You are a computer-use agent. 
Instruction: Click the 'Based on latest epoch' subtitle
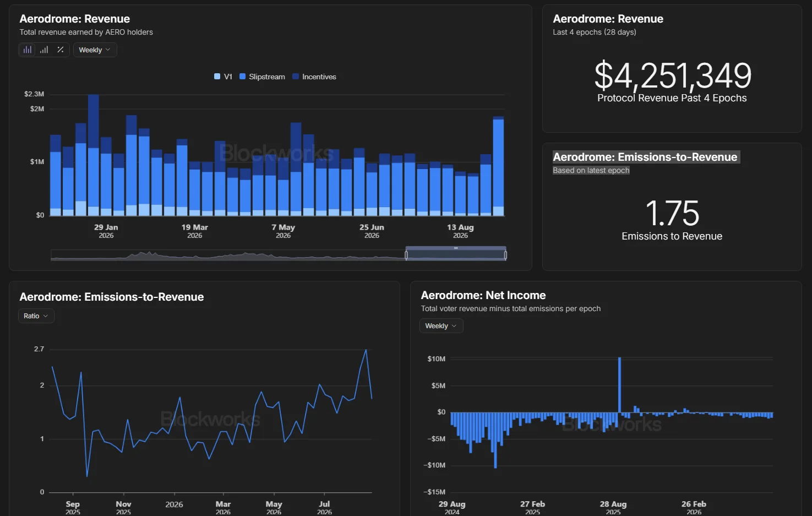pyautogui.click(x=591, y=170)
